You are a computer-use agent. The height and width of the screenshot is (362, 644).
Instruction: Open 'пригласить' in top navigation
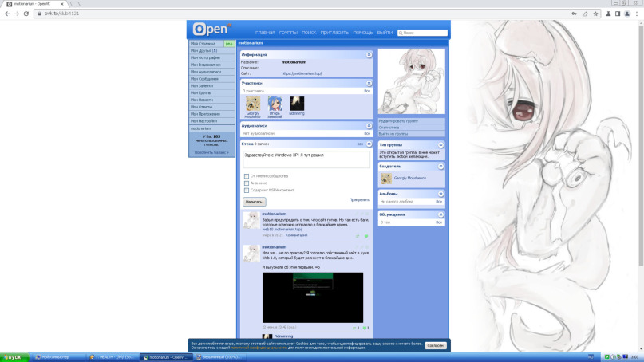(x=334, y=33)
